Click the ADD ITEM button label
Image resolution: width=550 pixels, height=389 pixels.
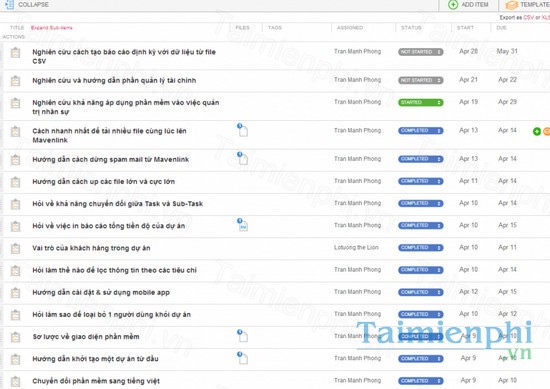click(x=475, y=5)
